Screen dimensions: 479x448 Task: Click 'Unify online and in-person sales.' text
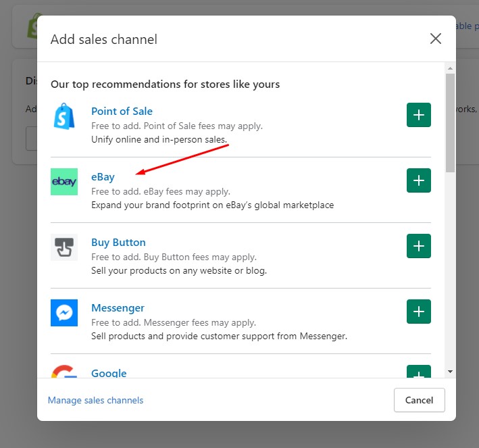coord(159,139)
